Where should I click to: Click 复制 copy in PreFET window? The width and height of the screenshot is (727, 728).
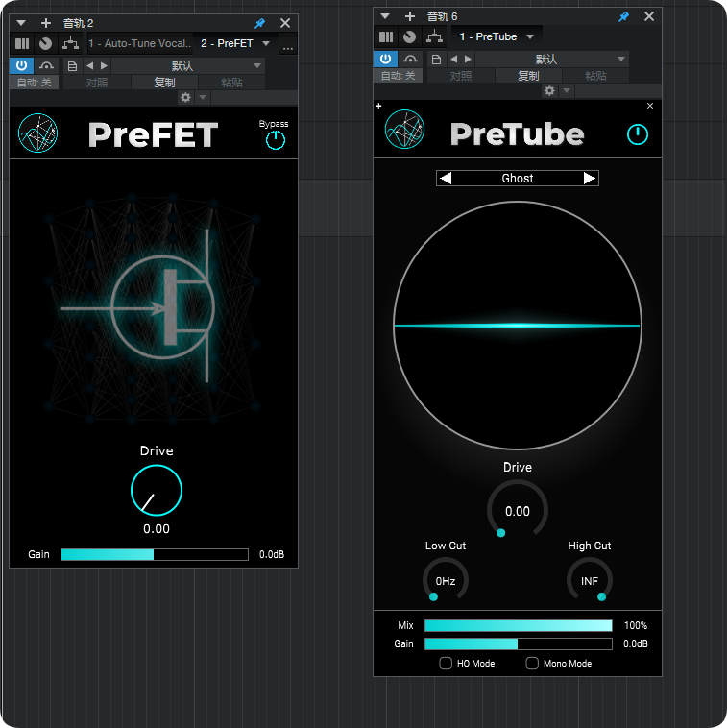click(x=164, y=83)
